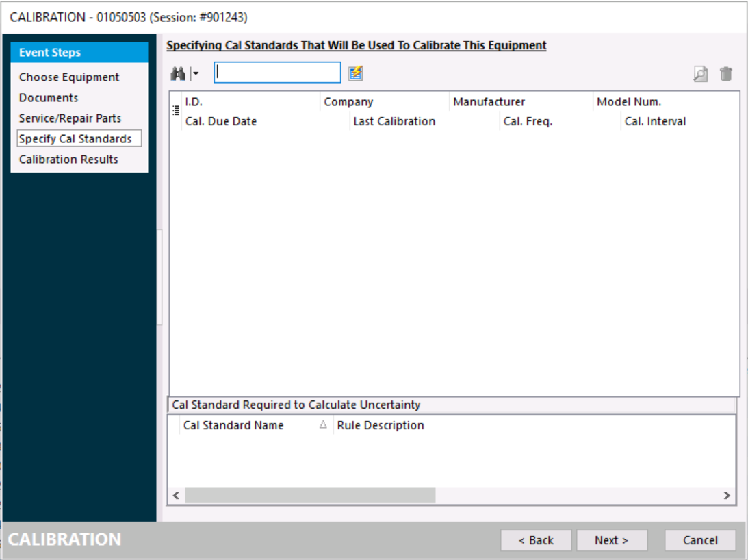This screenshot has width=748, height=560.
Task: Click the cal standard search input field
Action: (x=277, y=73)
